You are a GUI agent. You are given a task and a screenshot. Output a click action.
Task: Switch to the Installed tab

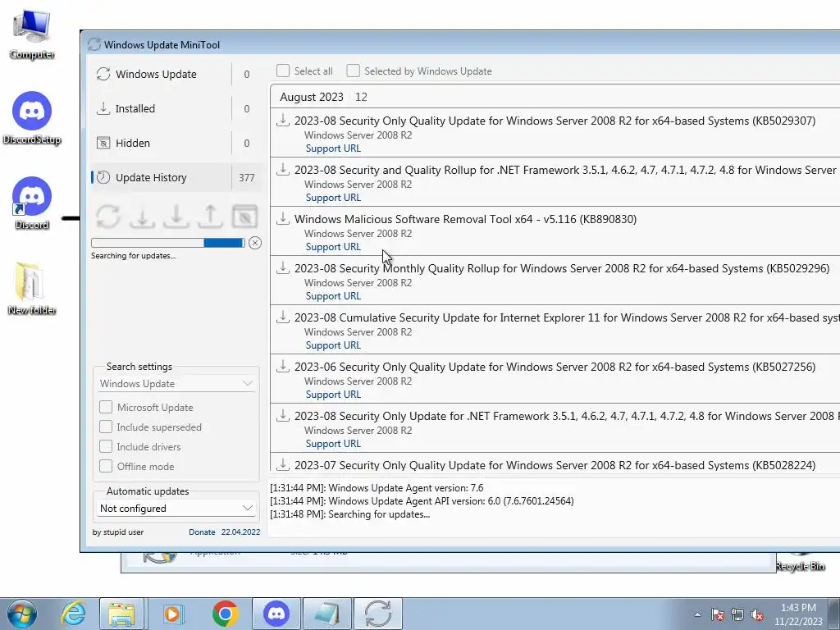[177, 108]
